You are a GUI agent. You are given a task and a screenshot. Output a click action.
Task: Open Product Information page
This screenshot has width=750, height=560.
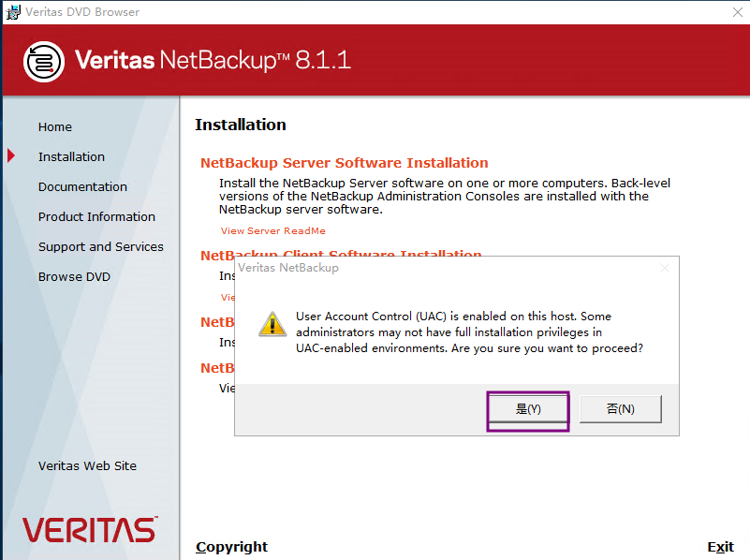coord(96,217)
